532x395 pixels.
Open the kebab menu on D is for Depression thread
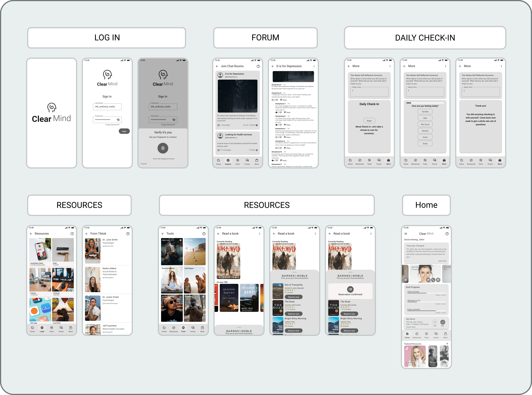pos(314,66)
